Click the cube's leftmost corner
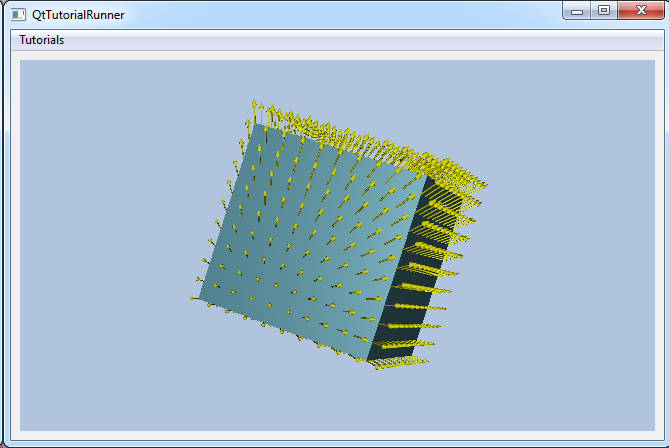Image resolution: width=669 pixels, height=448 pixels. (199, 297)
